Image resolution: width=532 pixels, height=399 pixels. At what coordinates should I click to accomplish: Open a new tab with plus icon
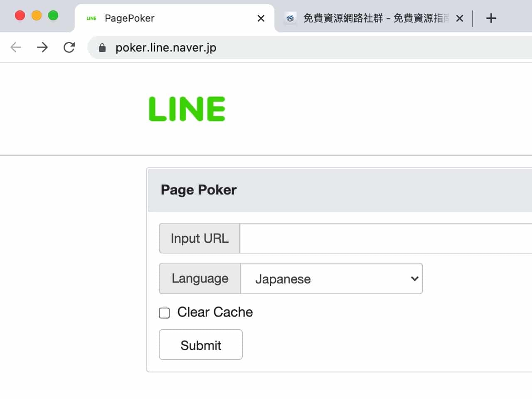click(491, 18)
